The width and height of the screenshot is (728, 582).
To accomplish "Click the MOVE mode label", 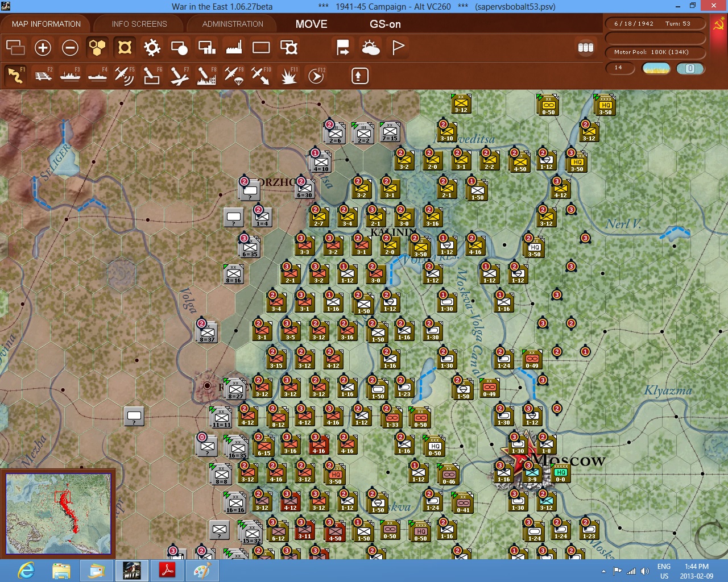I will (311, 24).
